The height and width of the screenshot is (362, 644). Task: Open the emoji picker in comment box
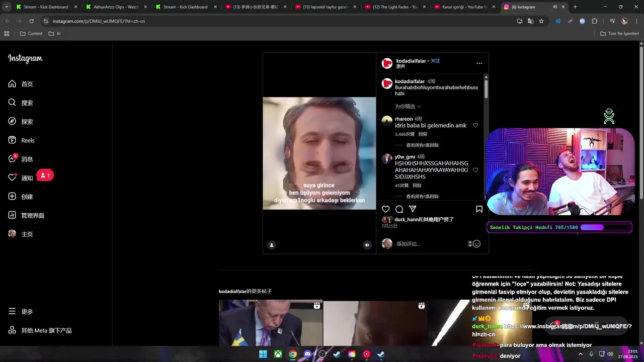tap(476, 244)
